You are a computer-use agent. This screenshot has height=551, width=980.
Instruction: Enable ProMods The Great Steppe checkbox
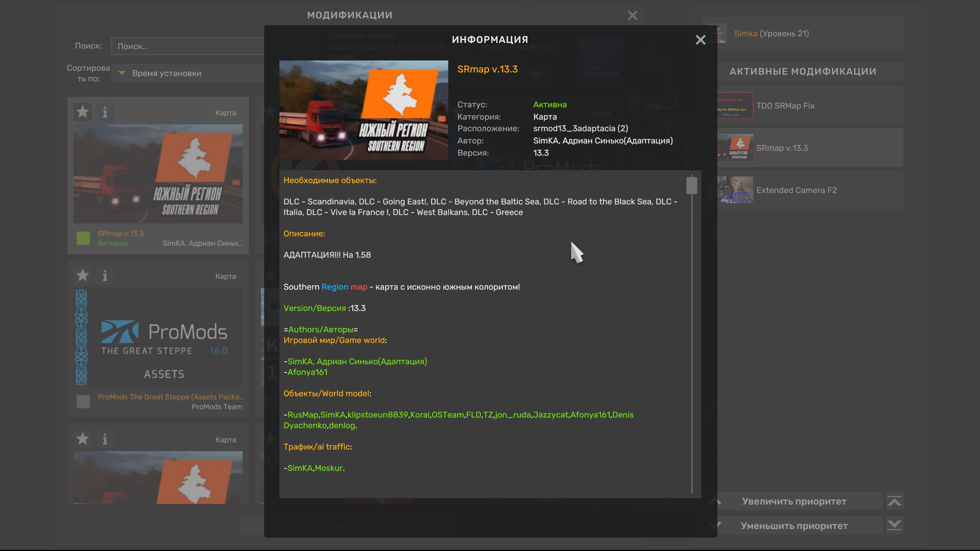point(83,401)
